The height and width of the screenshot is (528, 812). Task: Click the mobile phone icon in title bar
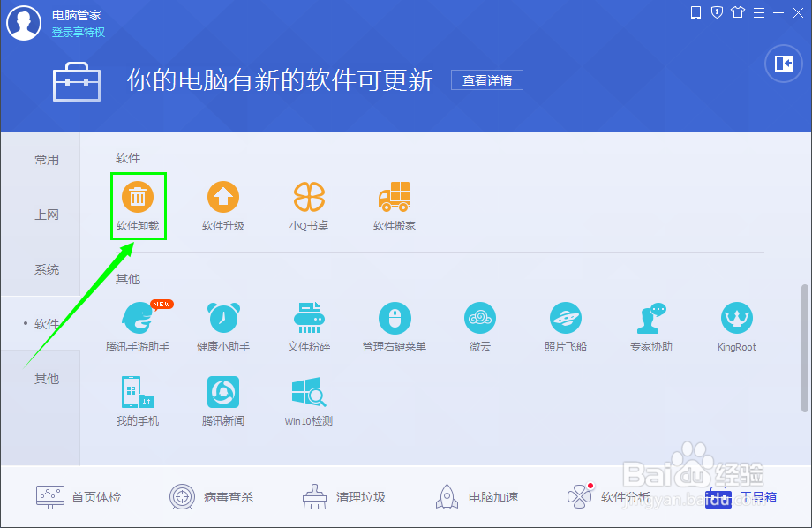pos(696,12)
